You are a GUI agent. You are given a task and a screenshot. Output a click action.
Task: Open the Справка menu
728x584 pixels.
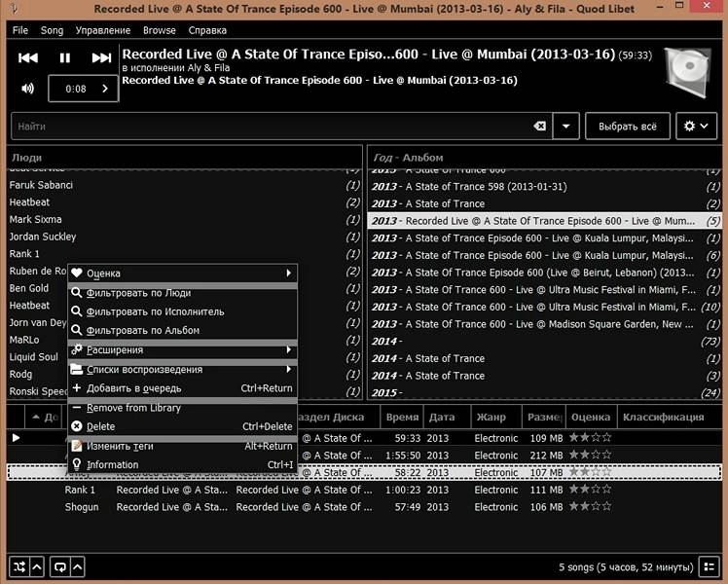tap(207, 30)
